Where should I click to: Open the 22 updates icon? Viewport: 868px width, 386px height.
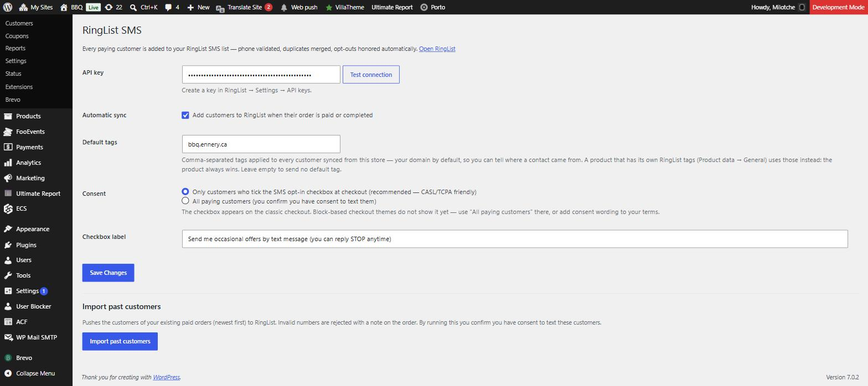tap(108, 7)
